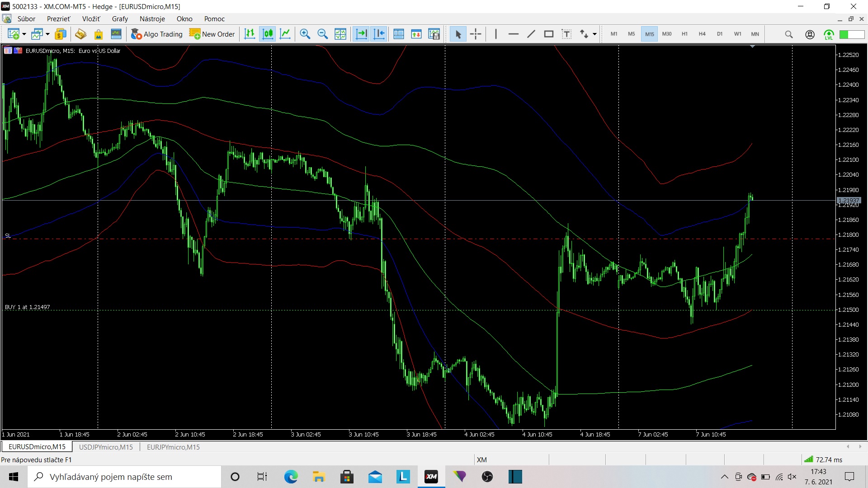Screen dimensions: 868x488
Task: Click the BUY 1 at 1.21497 label
Action: 27,307
